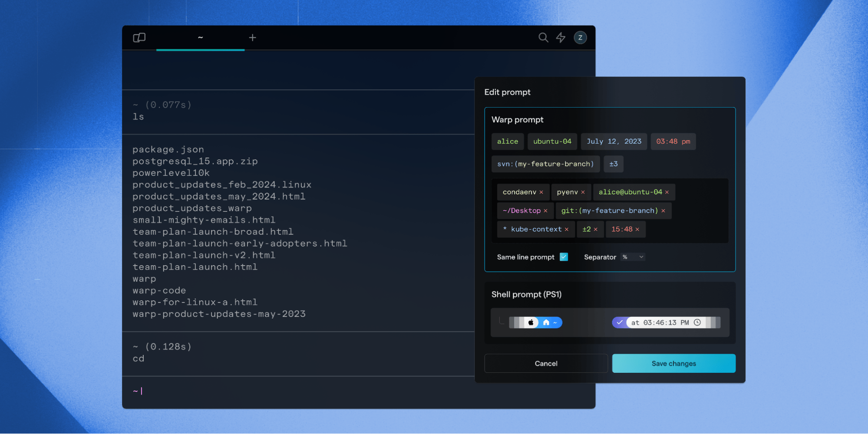The width and height of the screenshot is (868, 434).
Task: Switch to the ~ terminal tab
Action: 200,38
